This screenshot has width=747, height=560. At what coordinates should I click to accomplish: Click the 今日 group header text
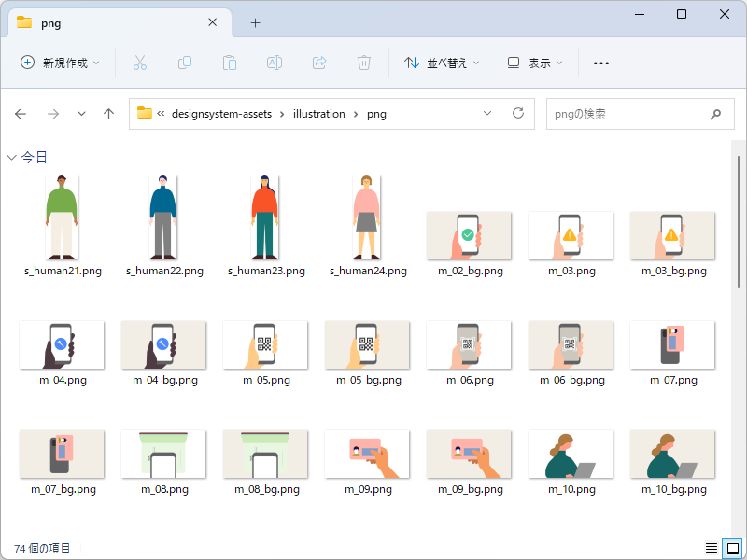[x=35, y=157]
